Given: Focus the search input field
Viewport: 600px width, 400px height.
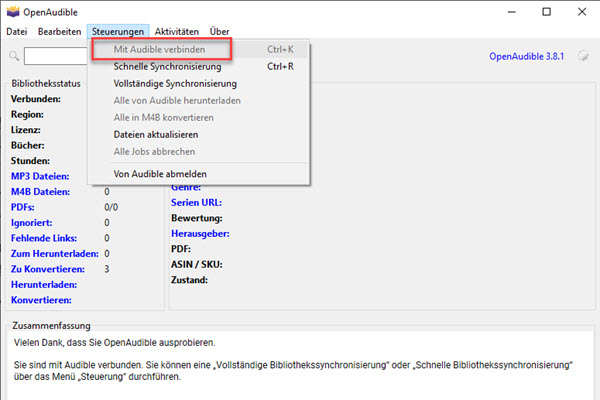Looking at the screenshot, I should pos(56,56).
